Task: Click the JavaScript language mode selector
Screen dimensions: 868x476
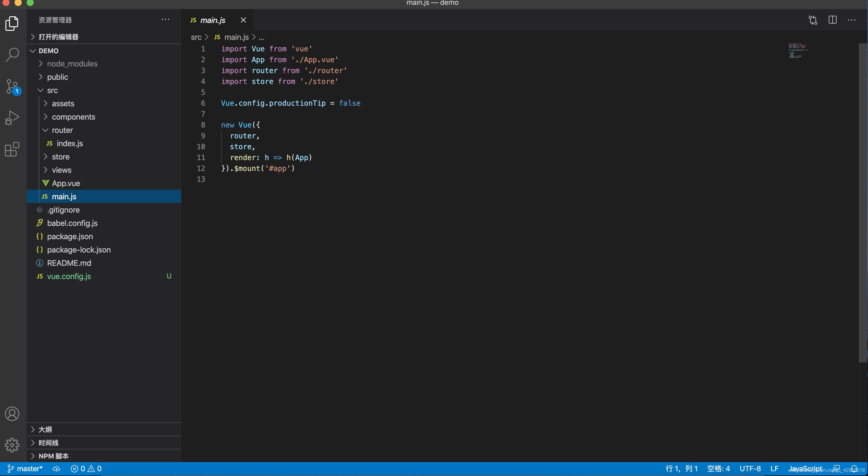Action: click(805, 468)
